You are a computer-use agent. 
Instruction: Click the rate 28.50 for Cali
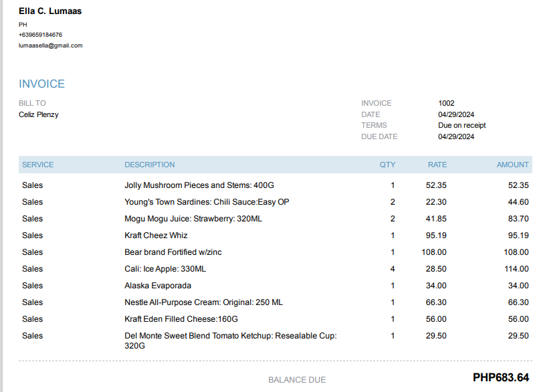coord(436,269)
